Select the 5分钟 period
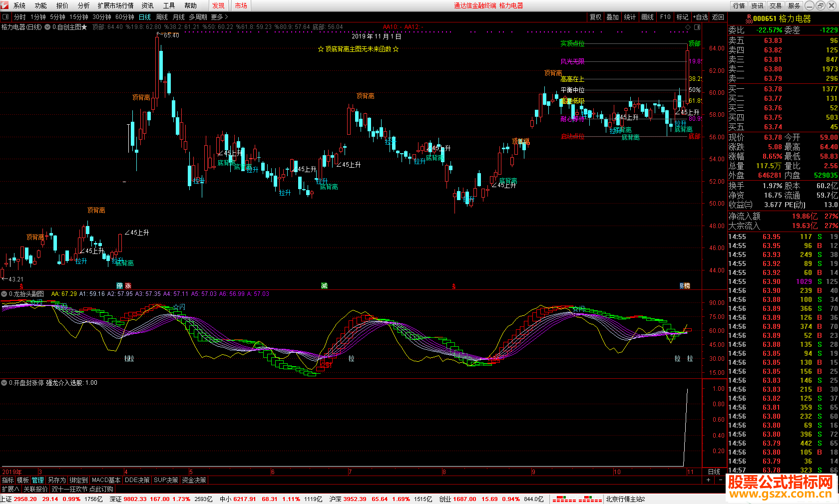The image size is (839, 504). 57,17
